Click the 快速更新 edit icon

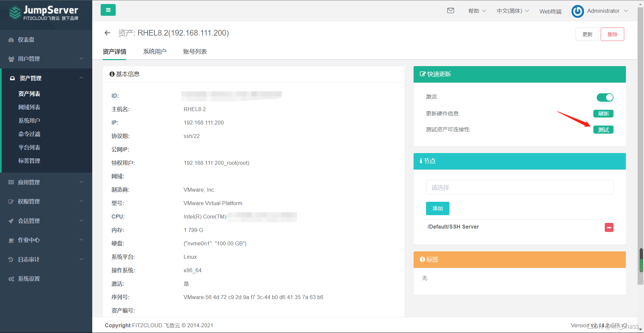pos(423,74)
